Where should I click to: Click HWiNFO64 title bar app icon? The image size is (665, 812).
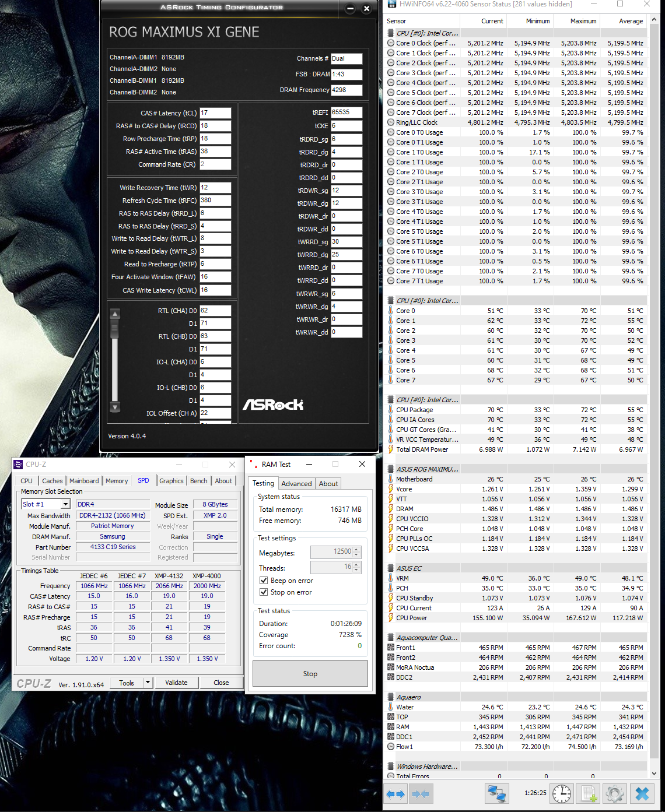pos(391,4)
